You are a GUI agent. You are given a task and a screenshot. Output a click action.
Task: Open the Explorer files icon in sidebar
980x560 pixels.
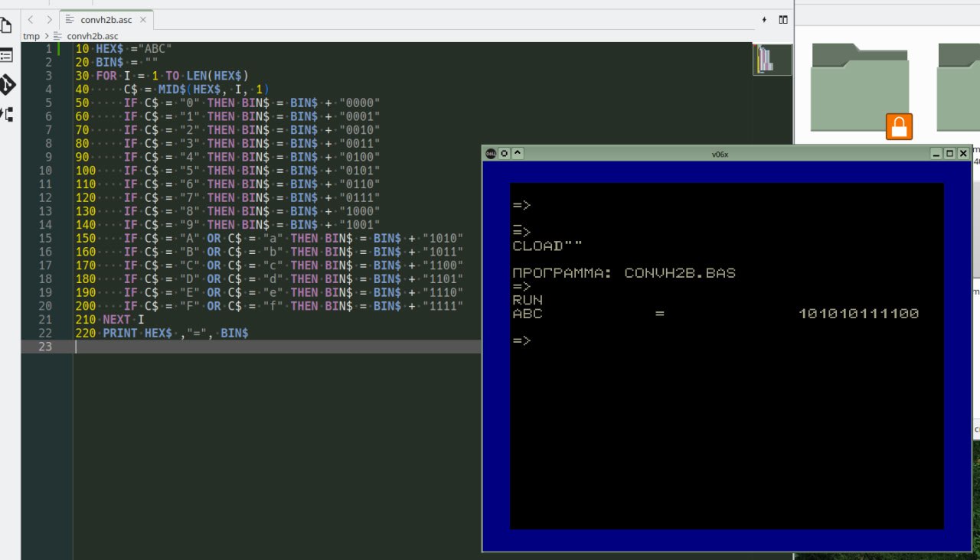coord(6,26)
